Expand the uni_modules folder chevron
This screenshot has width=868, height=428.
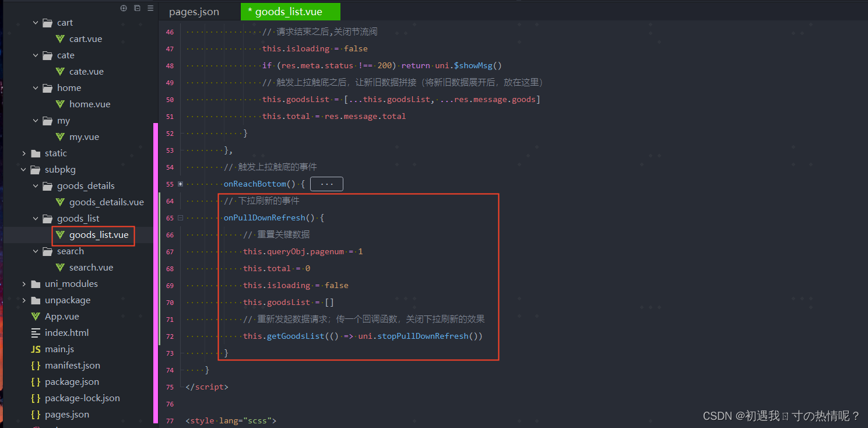[23, 284]
